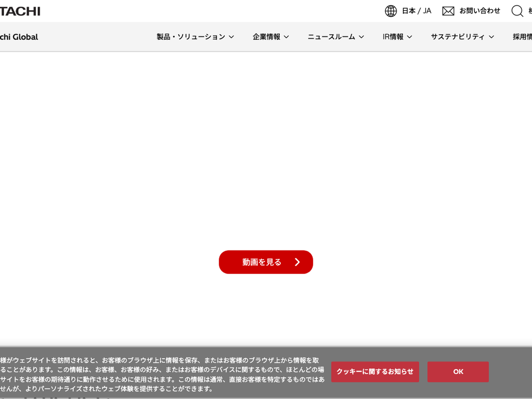The width and height of the screenshot is (532, 399).
Task: Click the arrow inside 動画を見る button
Action: 297,262
